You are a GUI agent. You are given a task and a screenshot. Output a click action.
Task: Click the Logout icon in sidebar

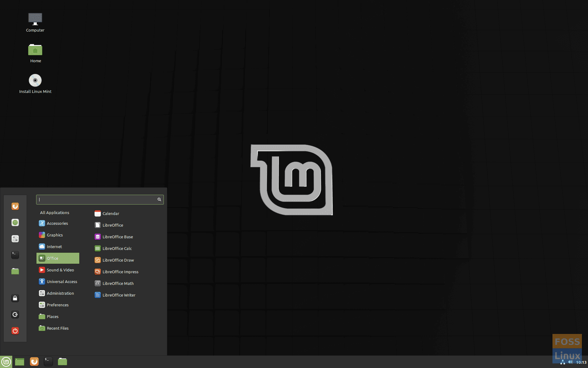[15, 314]
